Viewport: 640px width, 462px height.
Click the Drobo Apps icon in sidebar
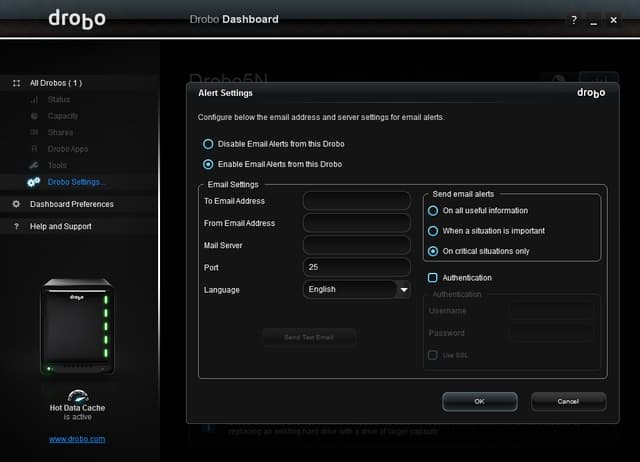pos(34,149)
